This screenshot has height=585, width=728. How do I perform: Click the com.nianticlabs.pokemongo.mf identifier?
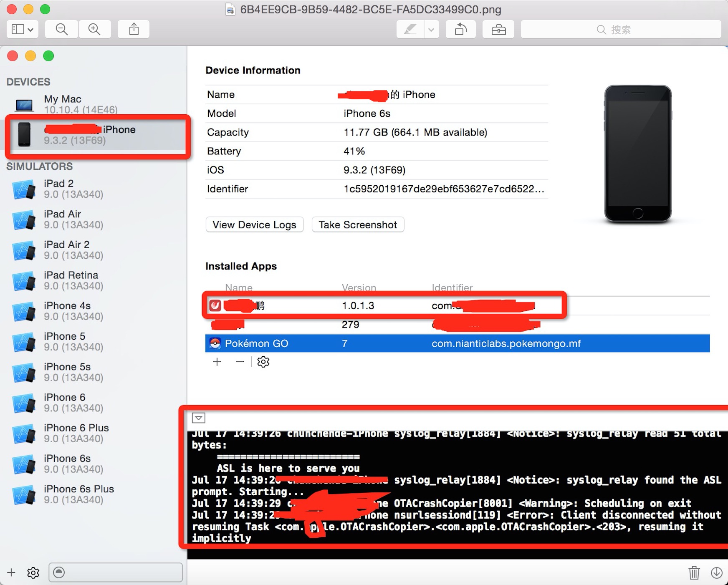[x=506, y=343]
